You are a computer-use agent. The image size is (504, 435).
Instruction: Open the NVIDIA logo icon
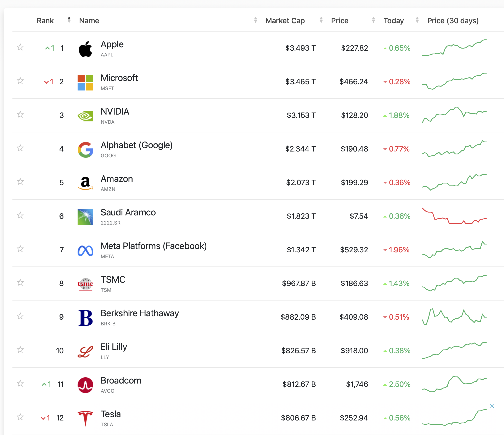85,116
